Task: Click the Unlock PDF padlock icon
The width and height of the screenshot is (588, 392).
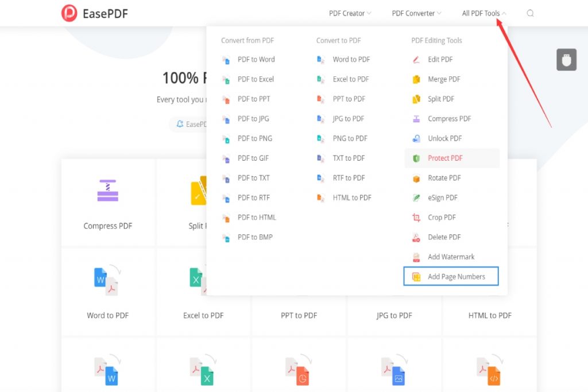Action: tap(416, 139)
